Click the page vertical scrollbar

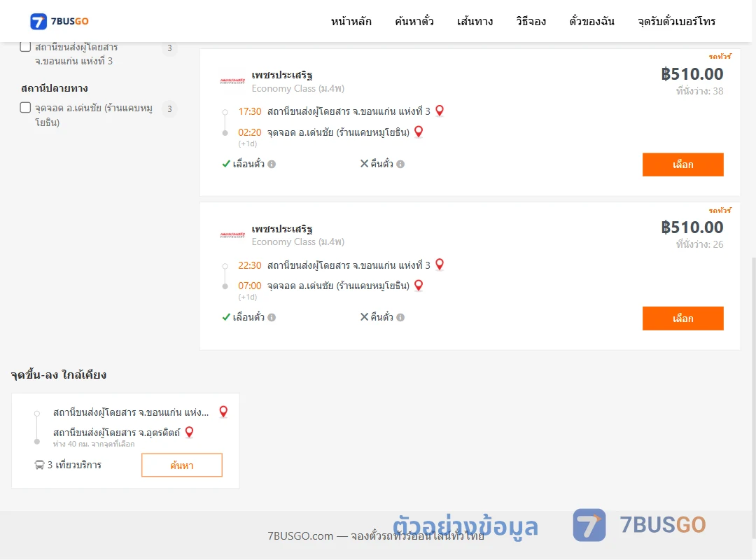click(753, 398)
